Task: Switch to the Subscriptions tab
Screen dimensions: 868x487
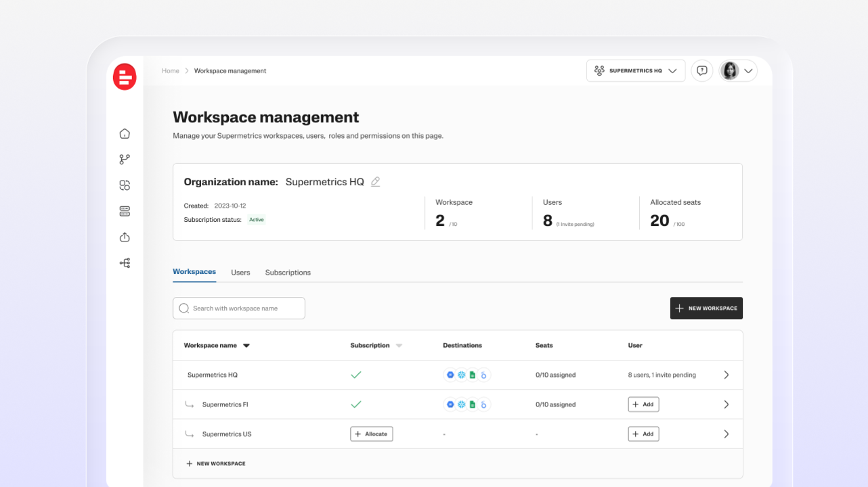Action: click(288, 273)
